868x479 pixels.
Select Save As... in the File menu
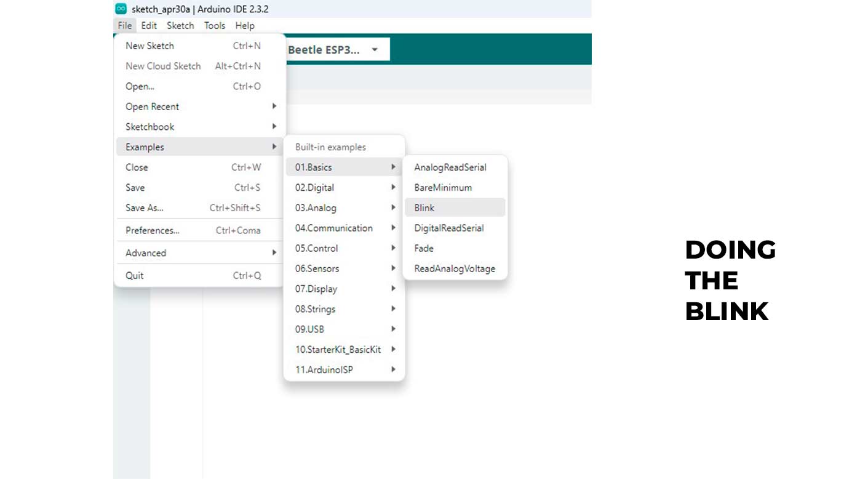click(200, 208)
